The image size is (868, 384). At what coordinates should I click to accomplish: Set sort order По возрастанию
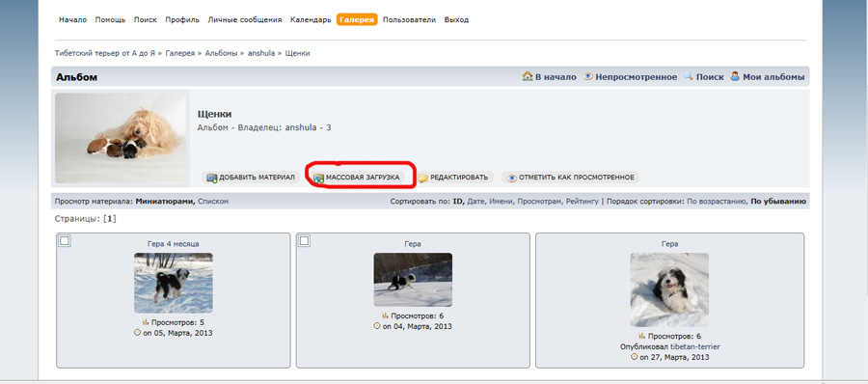[x=717, y=202]
